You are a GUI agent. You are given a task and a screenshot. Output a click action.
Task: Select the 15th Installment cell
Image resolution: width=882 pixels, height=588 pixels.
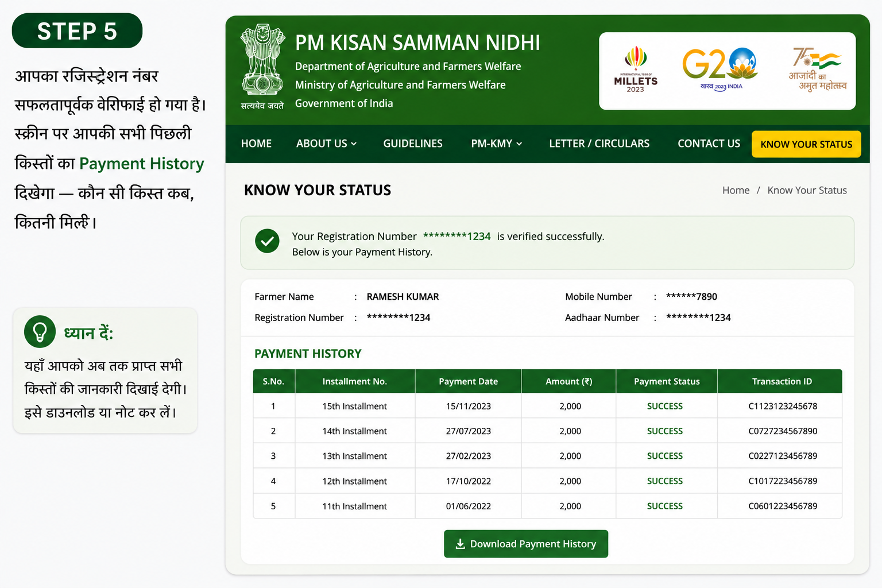click(354, 406)
